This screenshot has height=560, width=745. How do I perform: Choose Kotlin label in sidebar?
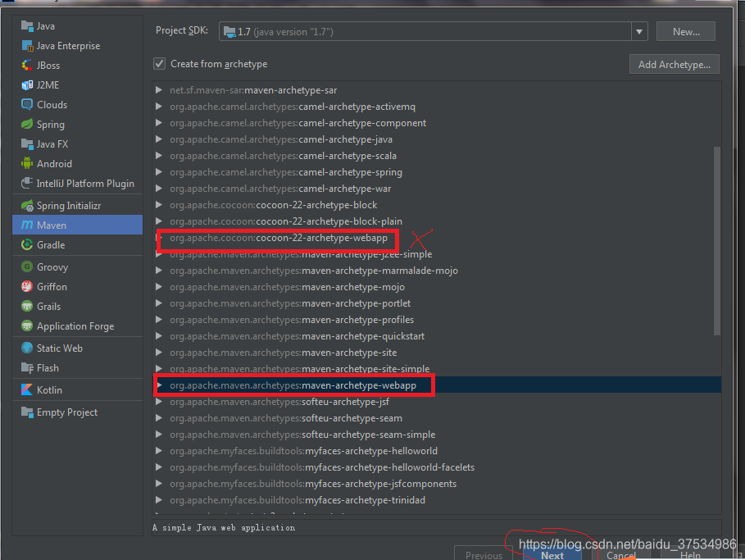[49, 389]
